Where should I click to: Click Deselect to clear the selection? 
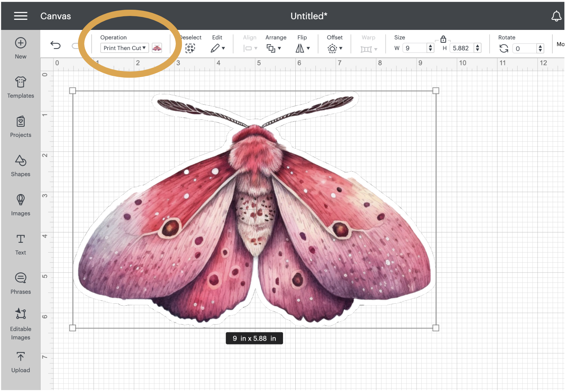[190, 48]
